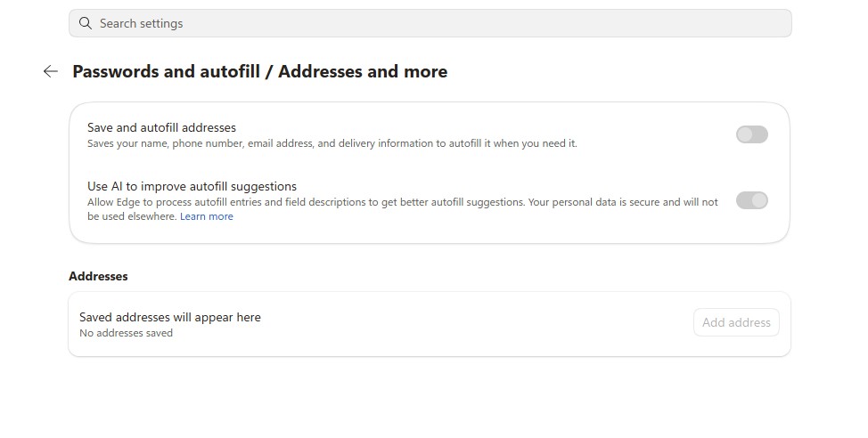The width and height of the screenshot is (868, 438).
Task: Toggle Use AI to improve autofill suggestions
Action: point(751,200)
